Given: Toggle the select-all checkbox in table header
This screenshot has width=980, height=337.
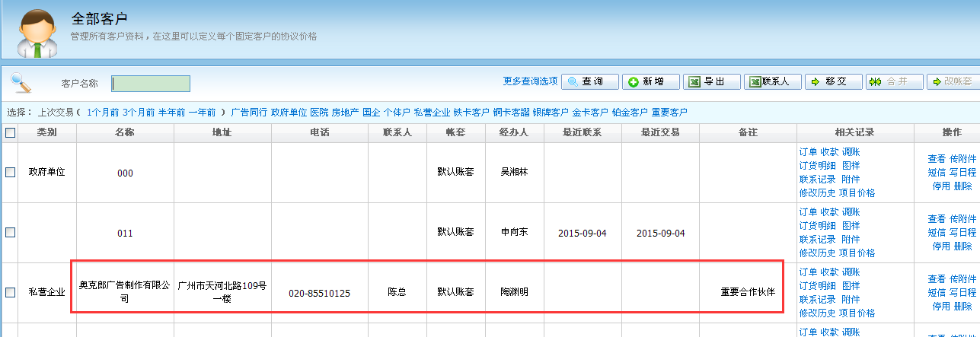Looking at the screenshot, I should (x=11, y=133).
